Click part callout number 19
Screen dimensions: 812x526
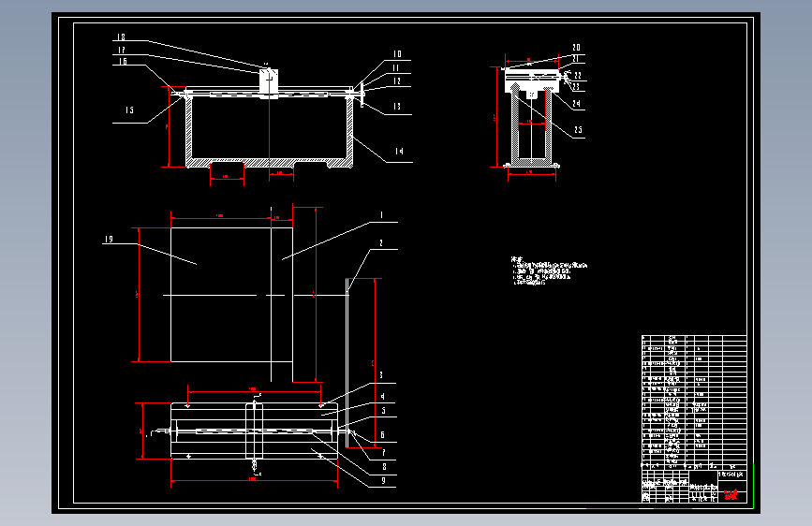click(109, 240)
